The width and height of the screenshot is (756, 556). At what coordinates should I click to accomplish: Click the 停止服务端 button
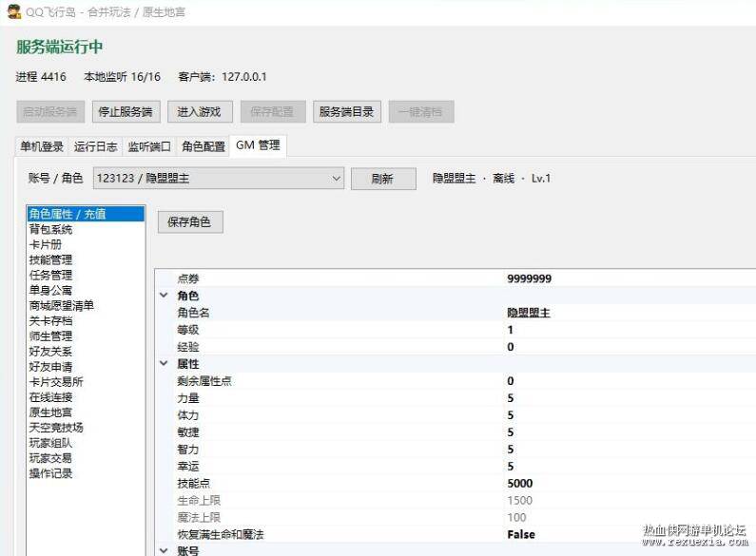coord(126,112)
